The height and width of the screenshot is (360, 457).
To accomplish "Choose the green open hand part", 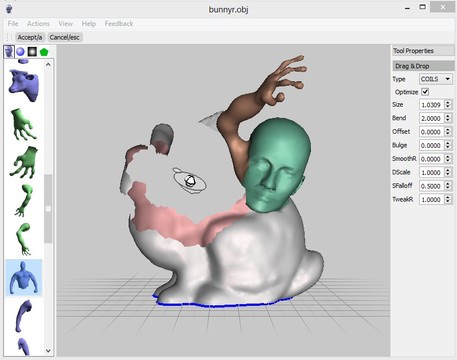I will pos(23,124).
